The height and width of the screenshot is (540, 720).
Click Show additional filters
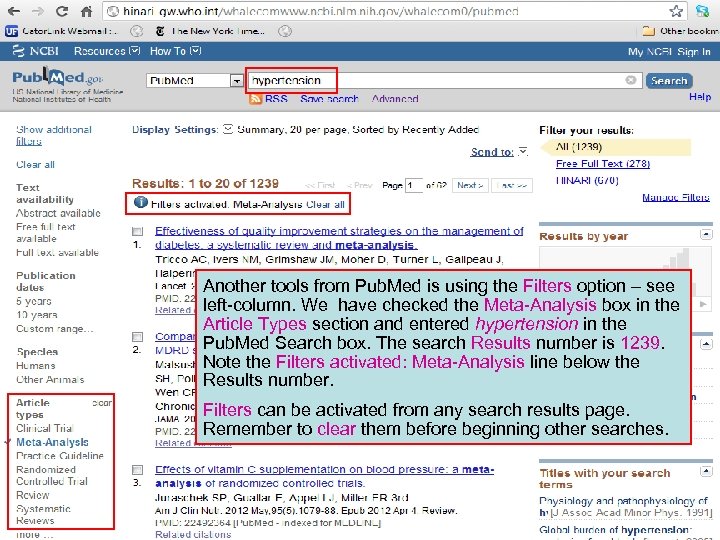pyautogui.click(x=54, y=135)
